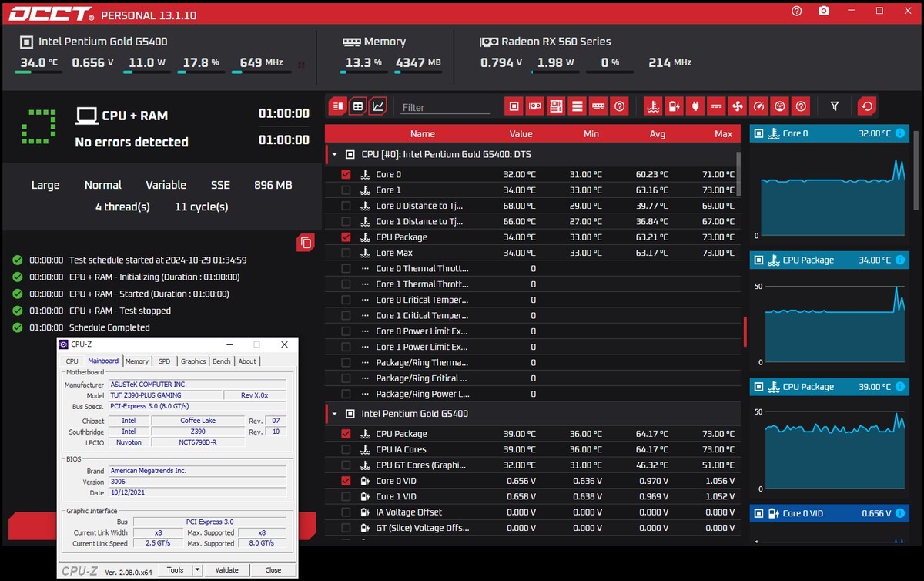Select the GPU sensor filter icon
924x581 pixels.
tap(535, 106)
